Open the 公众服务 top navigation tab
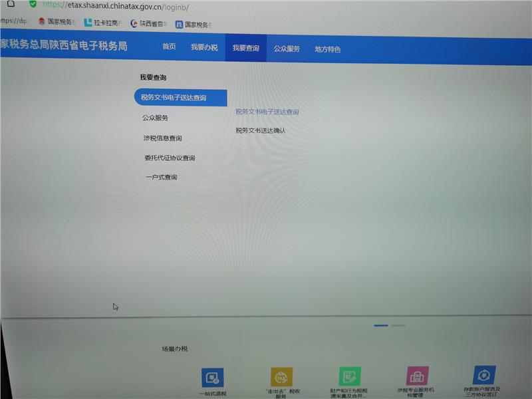 [x=287, y=49]
